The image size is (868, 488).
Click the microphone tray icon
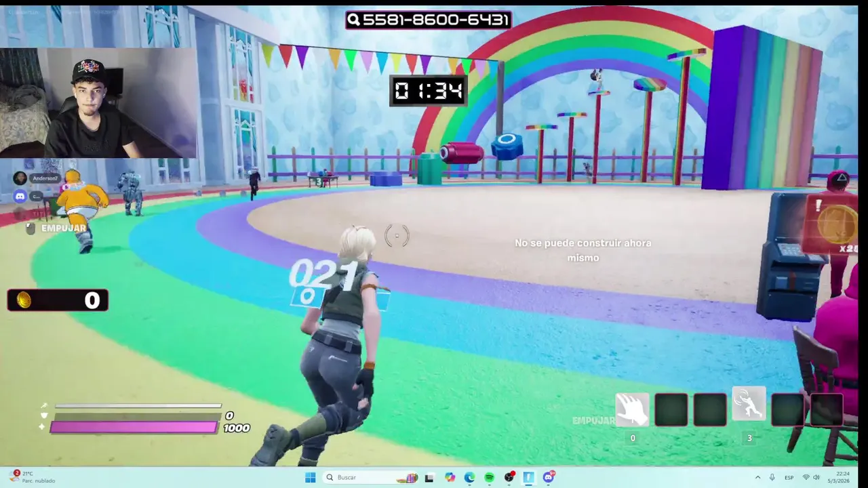[772, 477]
